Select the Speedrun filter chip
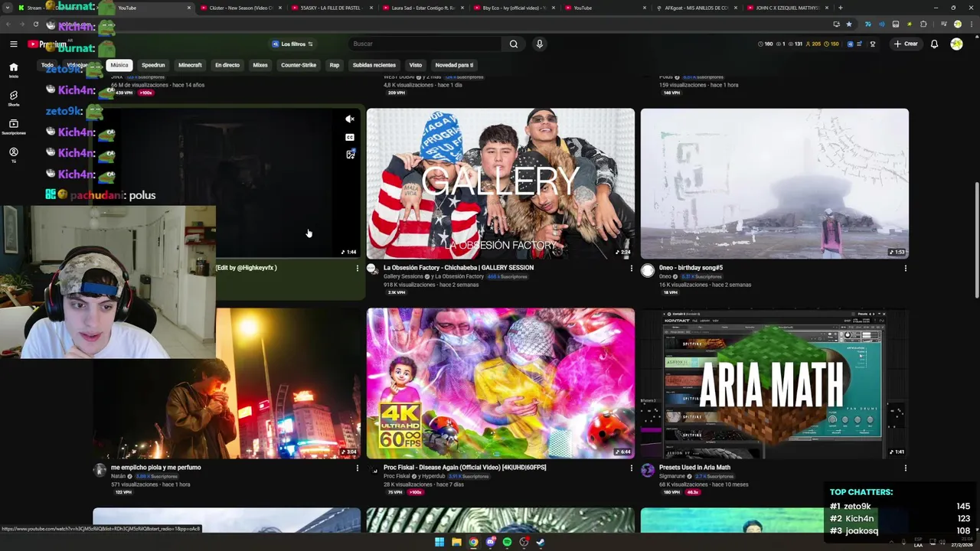The width and height of the screenshot is (980, 551). [x=153, y=65]
